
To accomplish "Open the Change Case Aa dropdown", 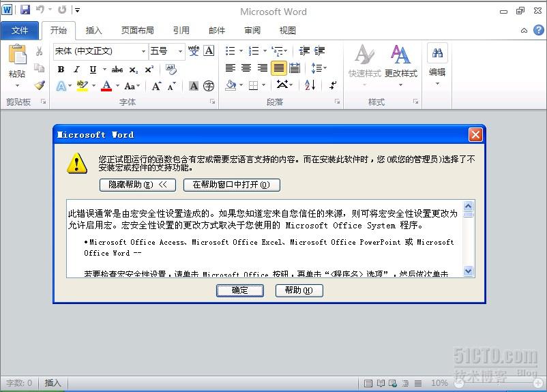I will pos(132,86).
